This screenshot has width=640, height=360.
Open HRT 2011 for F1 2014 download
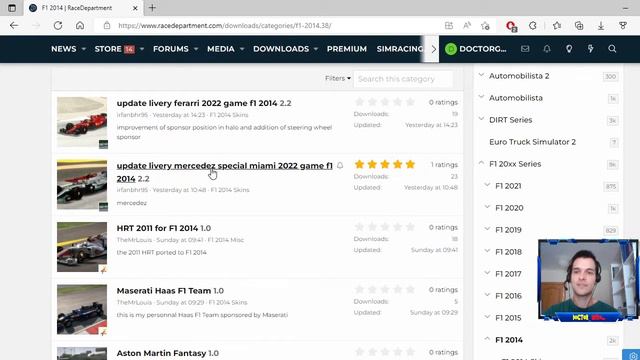pos(157,228)
